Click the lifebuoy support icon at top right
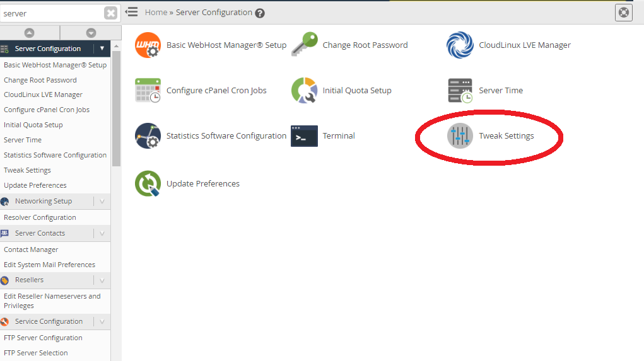This screenshot has width=644, height=361. click(623, 13)
